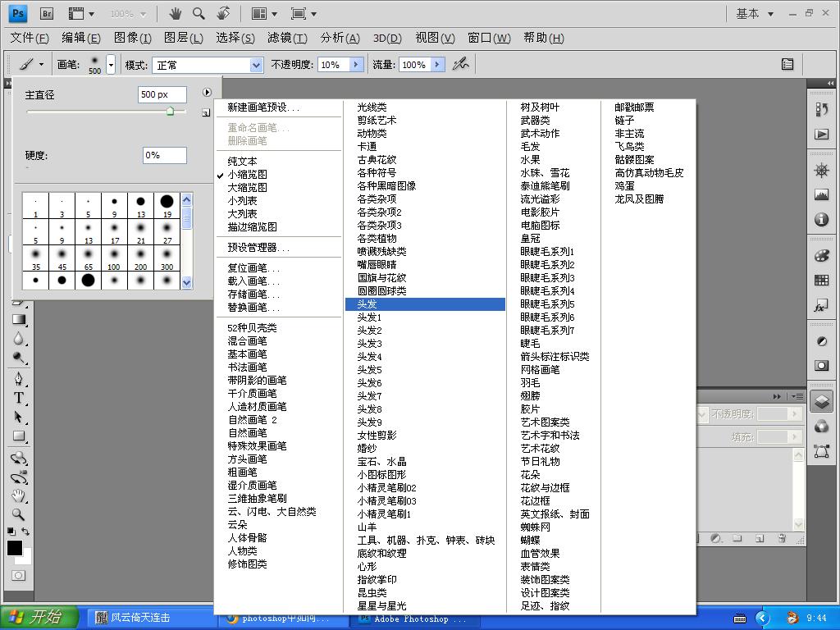The image size is (840, 630).
Task: Swap the foreground and background colors
Action: pyautogui.click(x=25, y=532)
